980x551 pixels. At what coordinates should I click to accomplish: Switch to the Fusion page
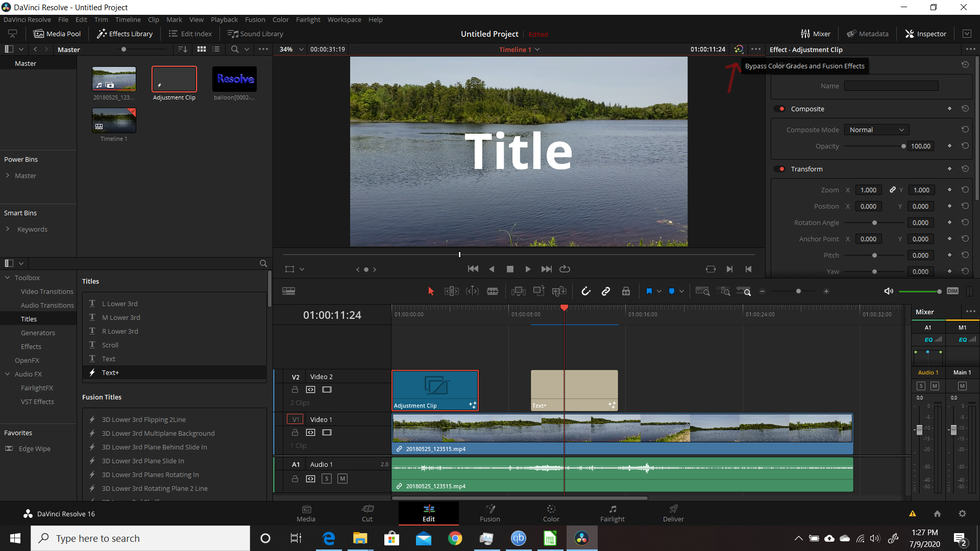489,513
